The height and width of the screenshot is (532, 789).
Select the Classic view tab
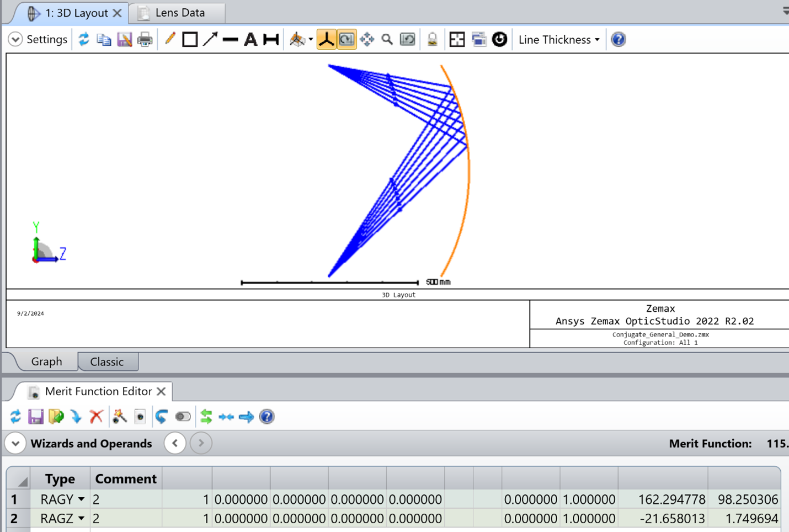[107, 362]
